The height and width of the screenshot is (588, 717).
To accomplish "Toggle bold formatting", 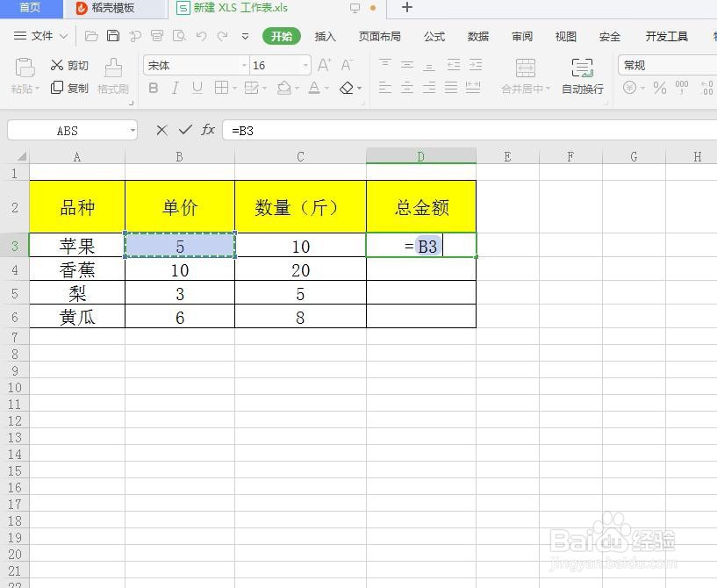I will click(153, 88).
